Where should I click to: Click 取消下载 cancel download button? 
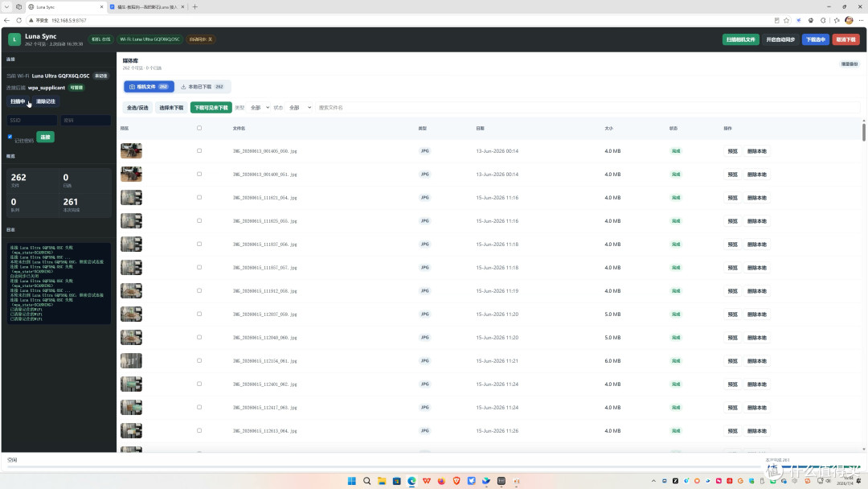click(x=845, y=39)
